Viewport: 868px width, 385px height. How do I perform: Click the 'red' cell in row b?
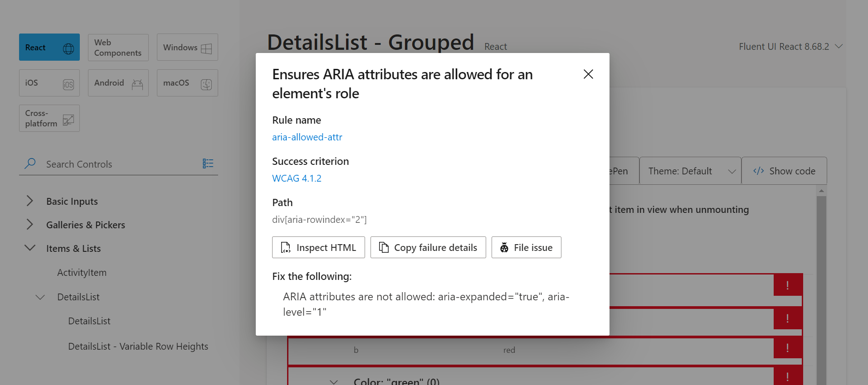coord(509,350)
